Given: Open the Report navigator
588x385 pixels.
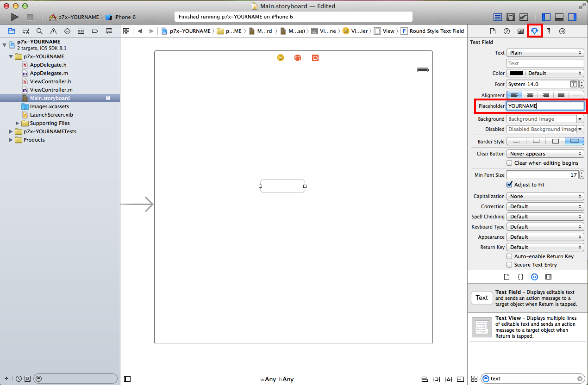Looking at the screenshot, I should click(x=109, y=31).
